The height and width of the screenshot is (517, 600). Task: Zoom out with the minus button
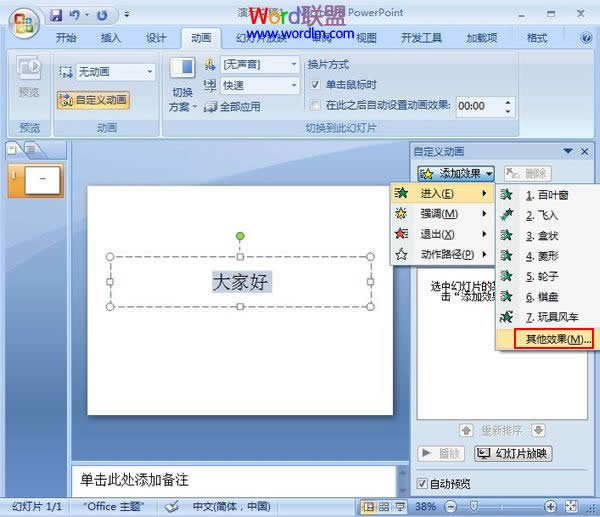pos(451,507)
